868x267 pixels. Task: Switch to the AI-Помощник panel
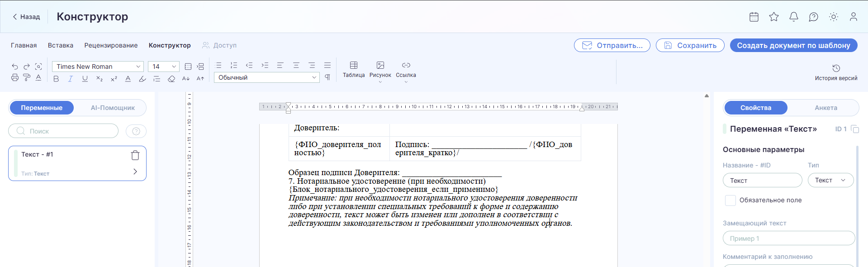113,108
